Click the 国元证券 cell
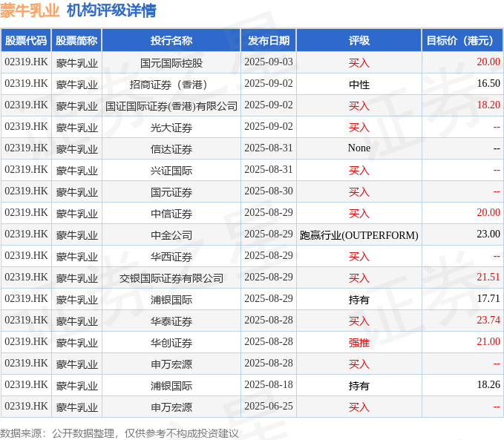This screenshot has height=440, width=504. (171, 192)
